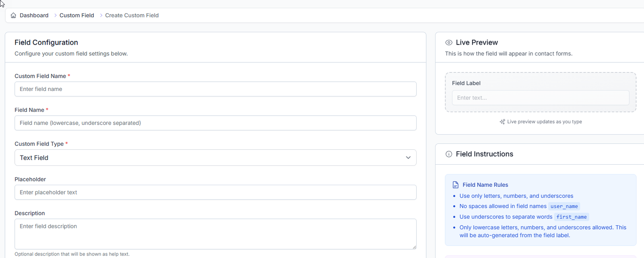Click the user_name code badge
The height and width of the screenshot is (258, 644).
[x=563, y=206]
